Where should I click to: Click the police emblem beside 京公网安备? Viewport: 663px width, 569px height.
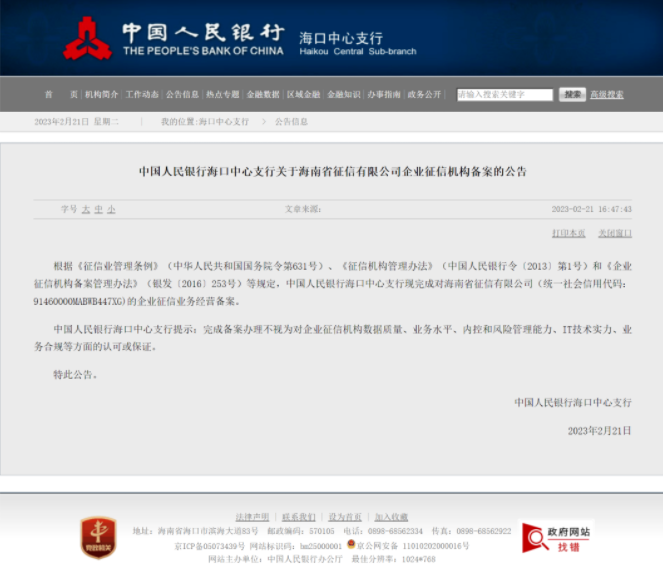pyautogui.click(x=351, y=544)
